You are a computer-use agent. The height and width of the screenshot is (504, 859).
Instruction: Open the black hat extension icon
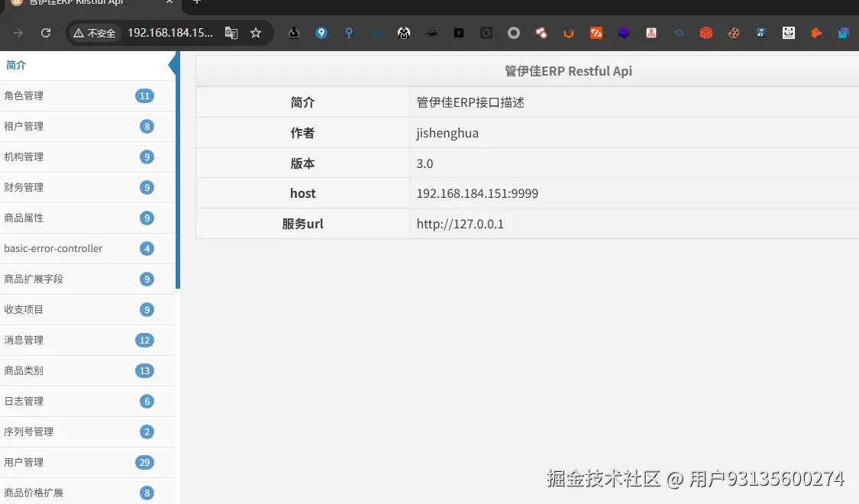[x=431, y=33]
